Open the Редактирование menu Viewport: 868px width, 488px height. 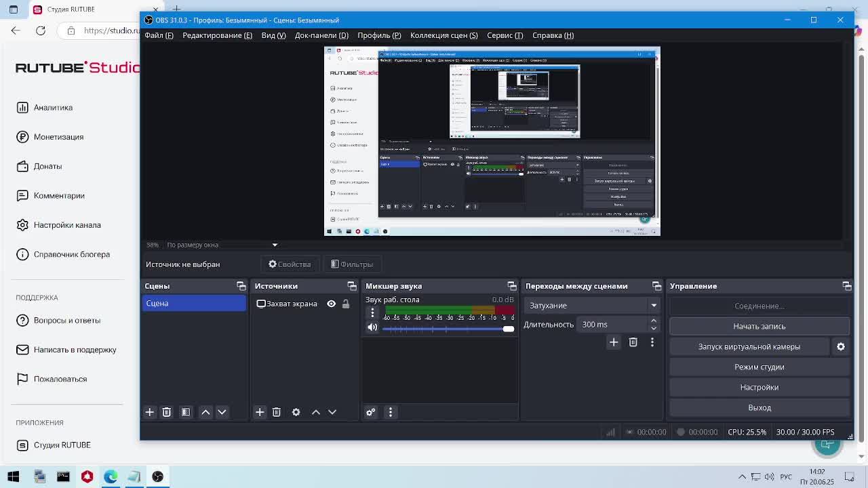click(217, 35)
